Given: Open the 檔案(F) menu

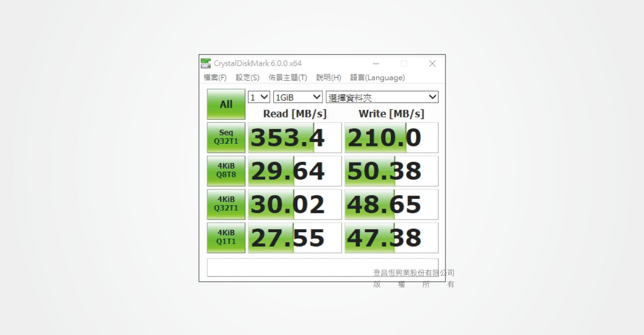Looking at the screenshot, I should coord(215,78).
